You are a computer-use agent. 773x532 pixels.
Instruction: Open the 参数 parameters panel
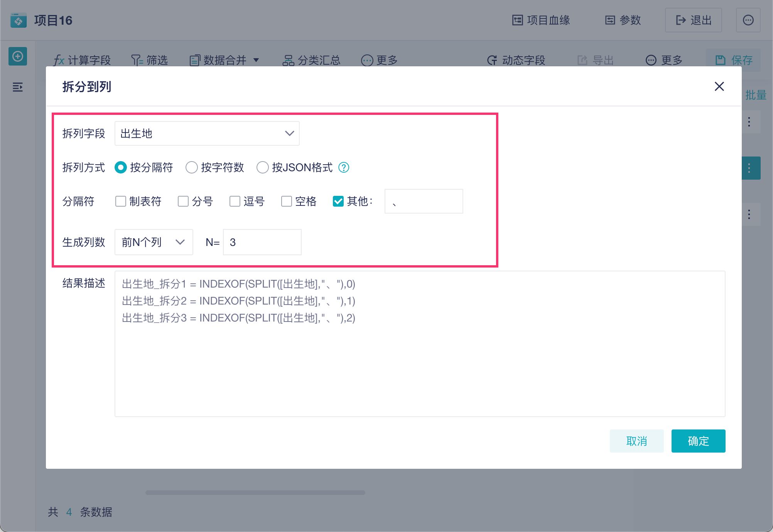click(623, 20)
